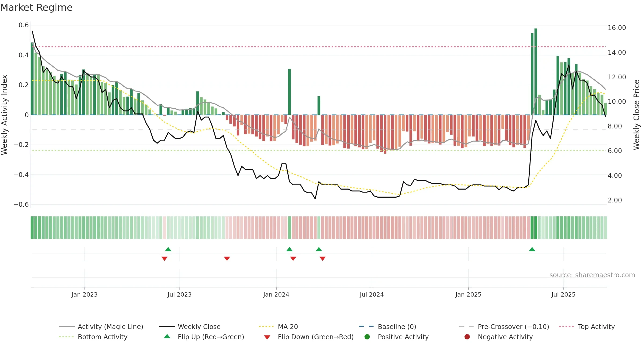This screenshot has width=644, height=362.
Task: Click the dark red Negative Activity legend circle
Action: pyautogui.click(x=467, y=337)
